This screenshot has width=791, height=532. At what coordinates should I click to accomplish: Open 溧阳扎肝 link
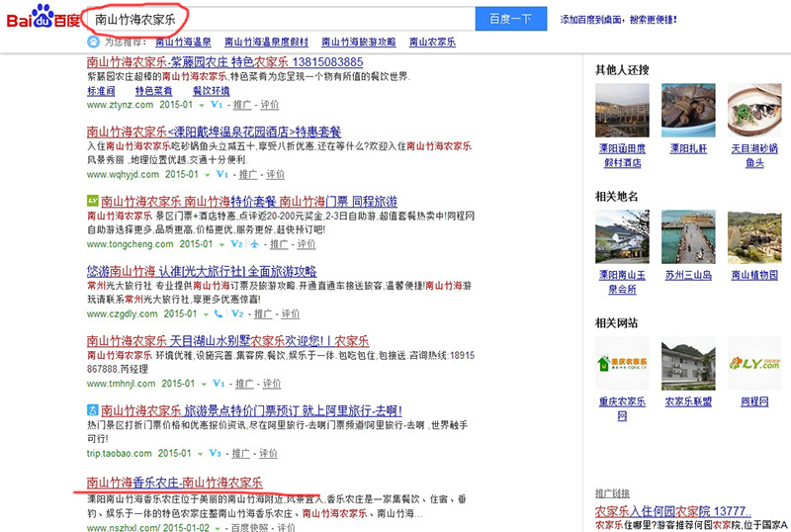point(688,148)
